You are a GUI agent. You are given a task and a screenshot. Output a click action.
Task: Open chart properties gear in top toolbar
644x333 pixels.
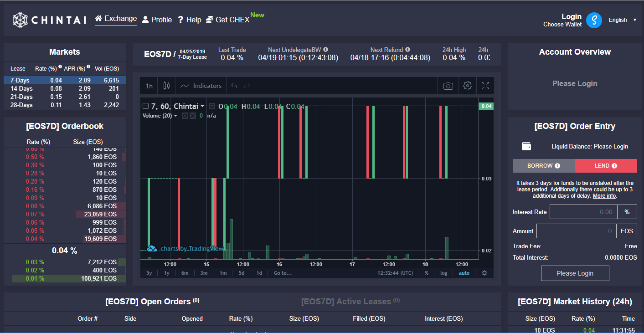tap(467, 86)
